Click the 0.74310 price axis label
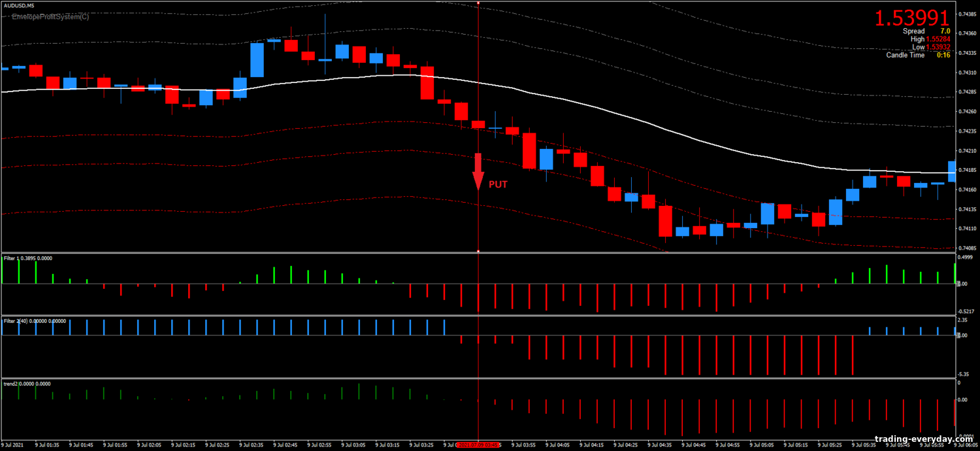This screenshot has width=980, height=451. coord(968,73)
